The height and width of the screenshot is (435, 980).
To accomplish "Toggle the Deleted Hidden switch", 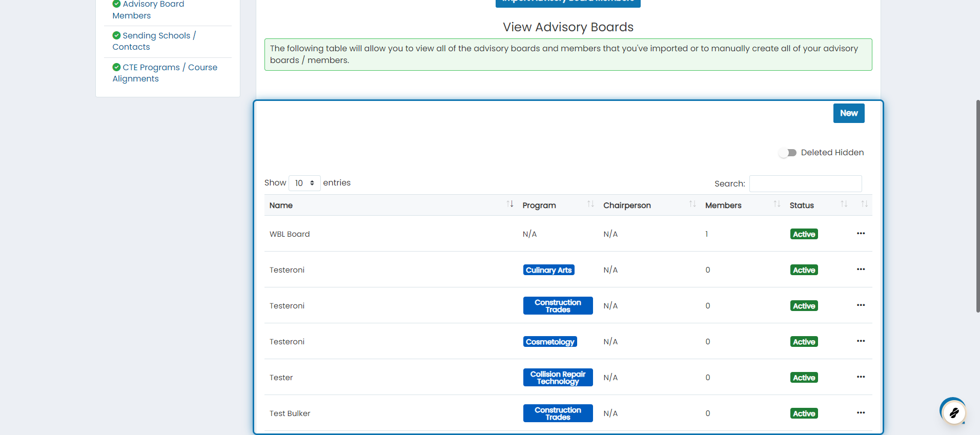I will [788, 153].
